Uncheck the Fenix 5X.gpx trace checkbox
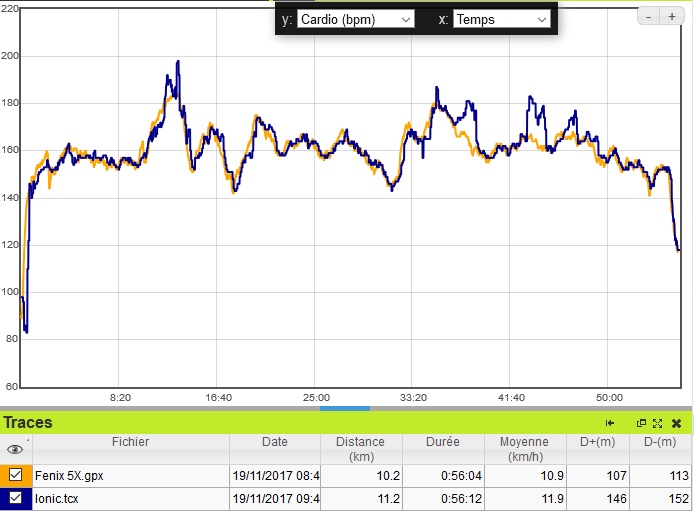The width and height of the screenshot is (694, 511). [x=15, y=476]
